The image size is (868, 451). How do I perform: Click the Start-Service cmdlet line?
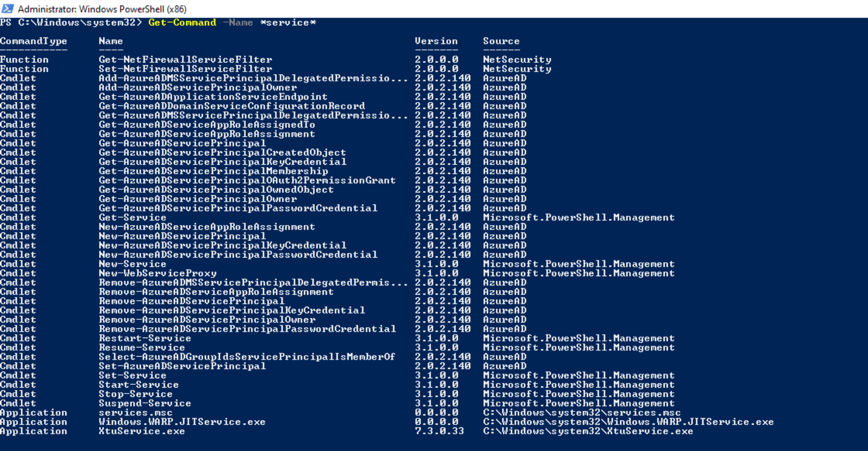[138, 384]
